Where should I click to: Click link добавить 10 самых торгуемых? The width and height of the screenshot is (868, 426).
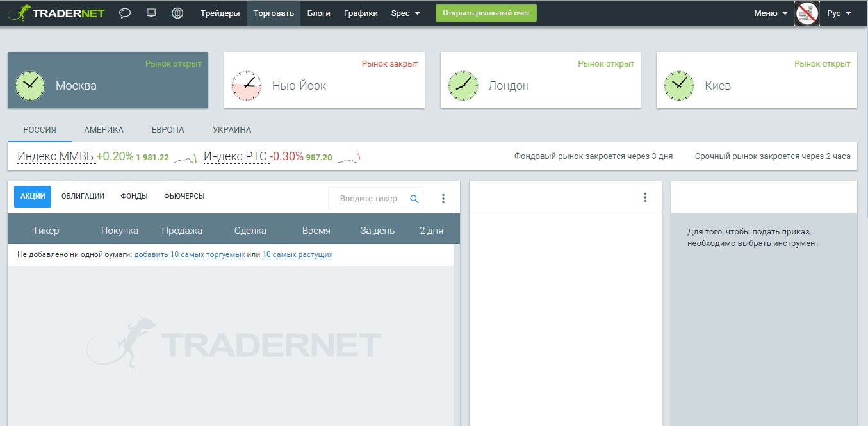[190, 254]
